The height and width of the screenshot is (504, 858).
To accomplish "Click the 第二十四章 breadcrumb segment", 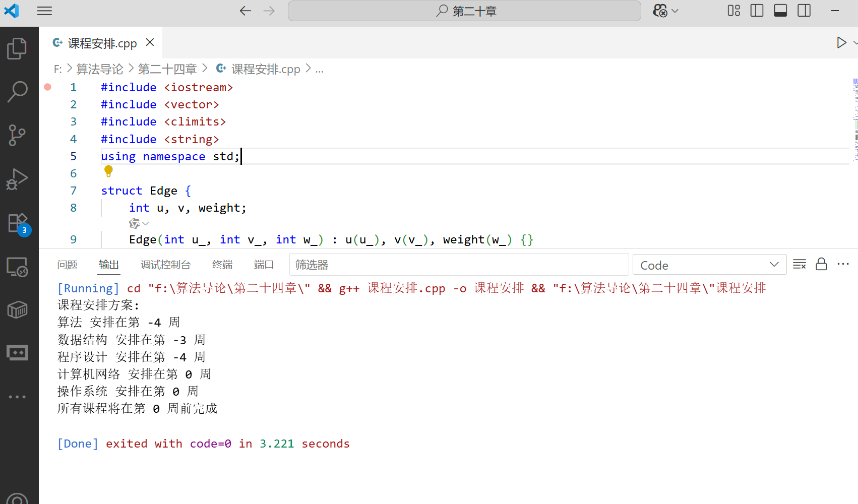I will (167, 69).
